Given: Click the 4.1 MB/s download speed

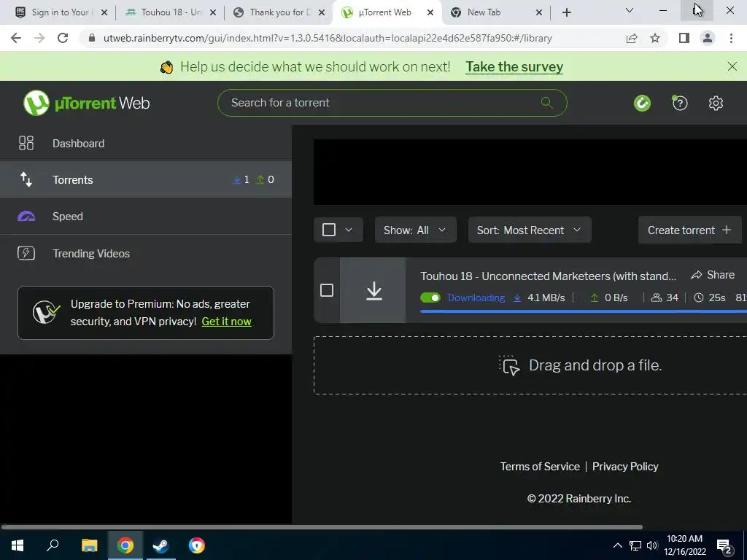Looking at the screenshot, I should (x=546, y=298).
